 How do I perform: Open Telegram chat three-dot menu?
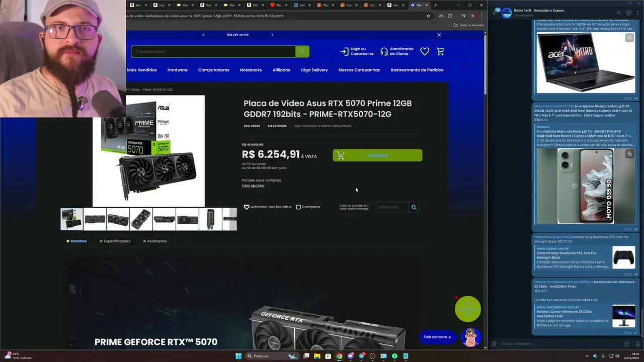coord(638,13)
